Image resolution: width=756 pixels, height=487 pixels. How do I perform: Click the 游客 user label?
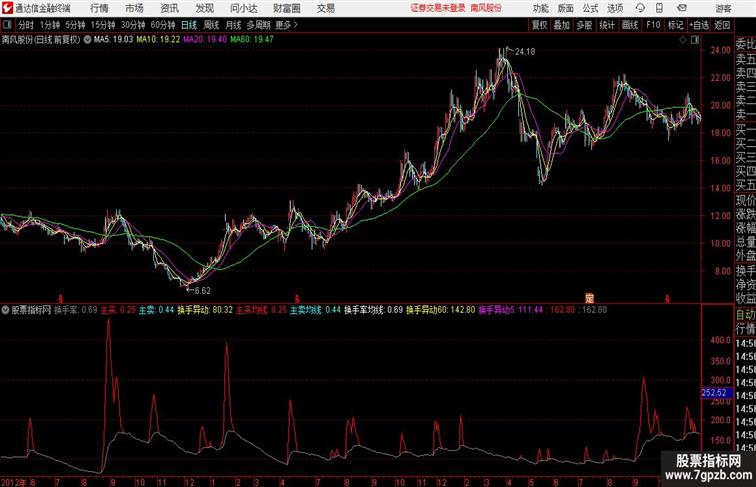click(x=723, y=9)
